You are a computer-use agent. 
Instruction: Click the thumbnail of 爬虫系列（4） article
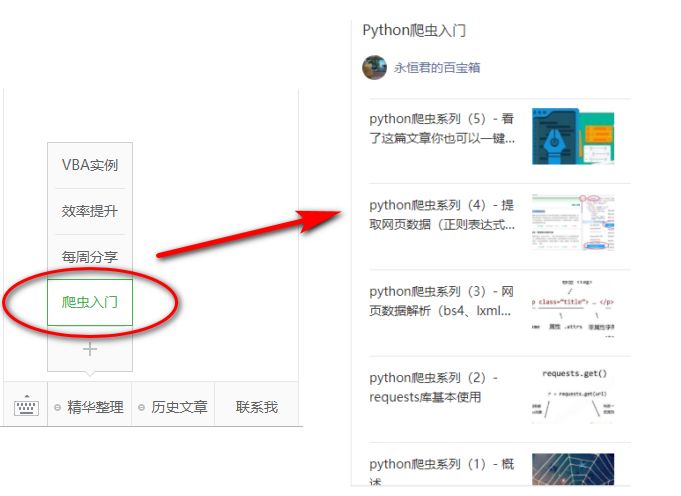pos(573,222)
